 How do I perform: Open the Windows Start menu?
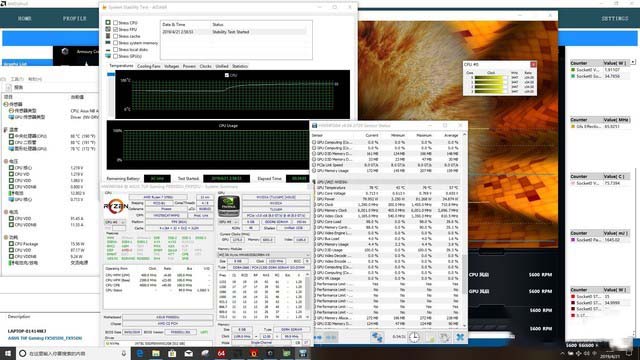coord(8,353)
